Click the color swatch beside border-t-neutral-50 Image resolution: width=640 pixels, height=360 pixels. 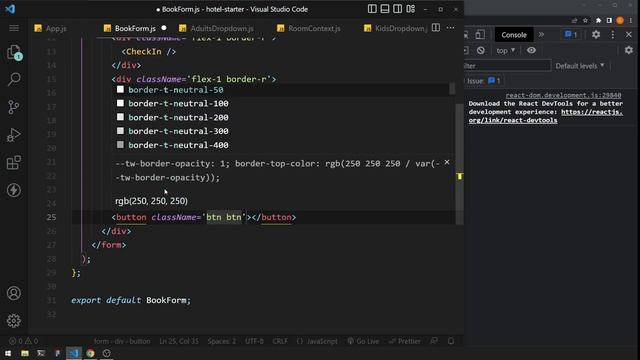pos(120,89)
